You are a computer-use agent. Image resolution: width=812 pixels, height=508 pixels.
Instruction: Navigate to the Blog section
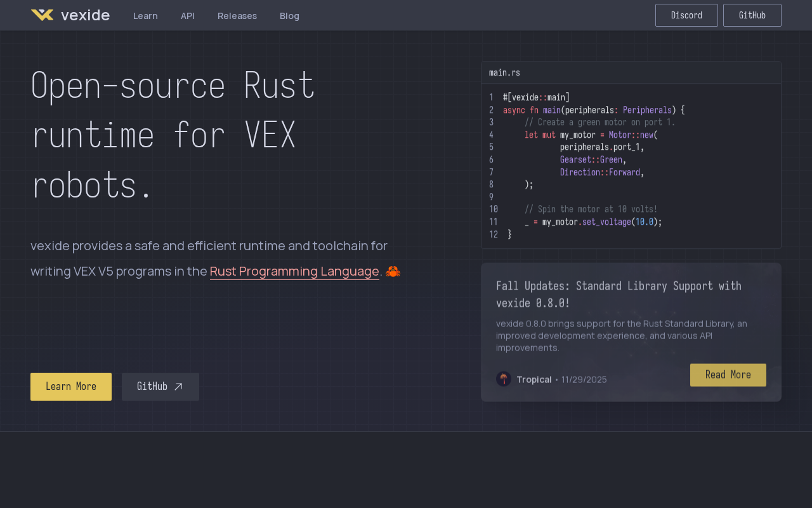tap(289, 16)
